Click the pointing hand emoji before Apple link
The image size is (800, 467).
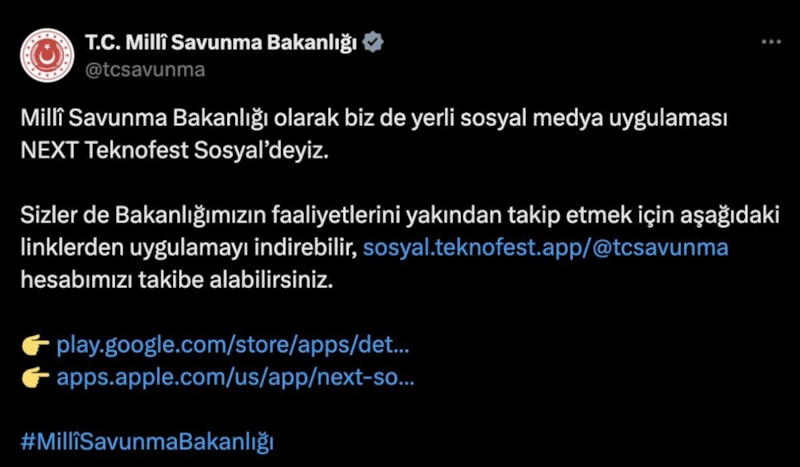tap(35, 378)
